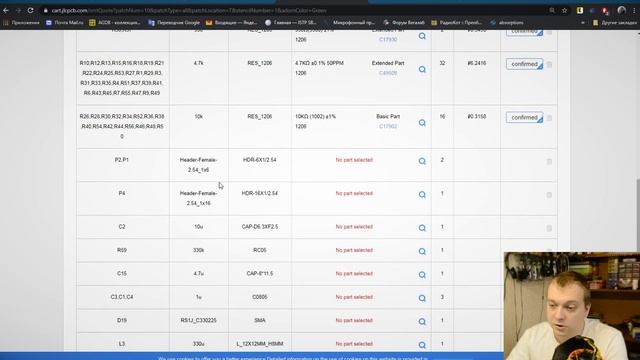Open part search for P2,P1 header row

[422, 161]
